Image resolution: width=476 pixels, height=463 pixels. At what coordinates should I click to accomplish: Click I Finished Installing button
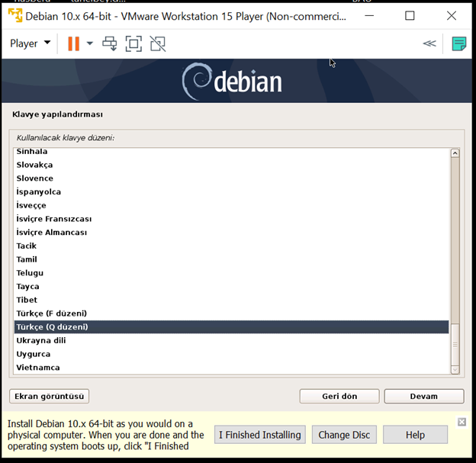tap(260, 435)
